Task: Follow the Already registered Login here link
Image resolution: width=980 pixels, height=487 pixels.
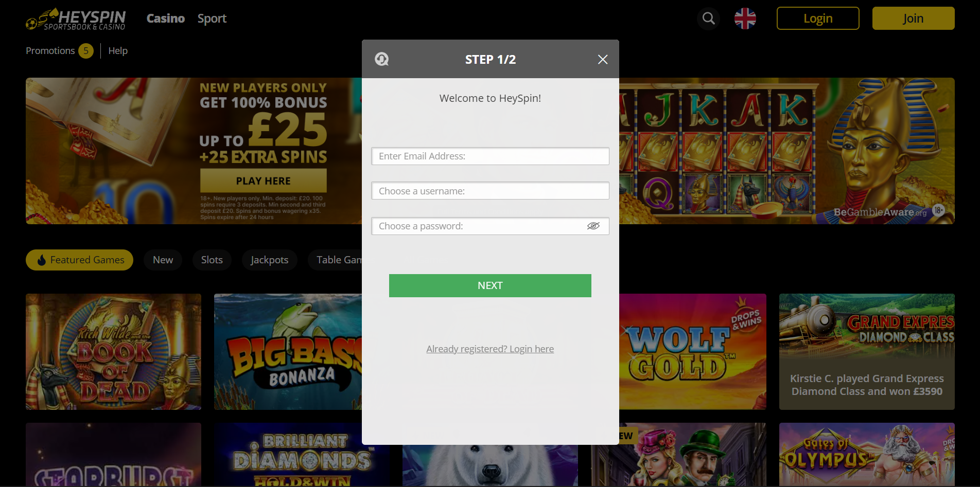Action: click(x=490, y=349)
